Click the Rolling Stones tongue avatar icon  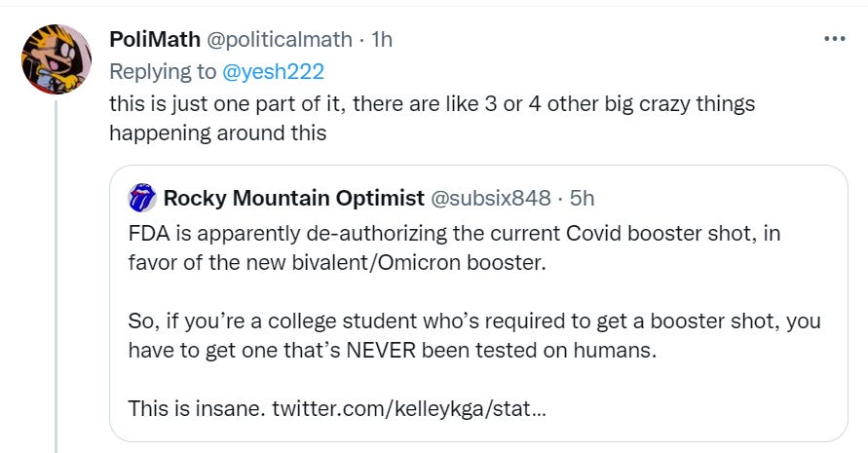(141, 199)
